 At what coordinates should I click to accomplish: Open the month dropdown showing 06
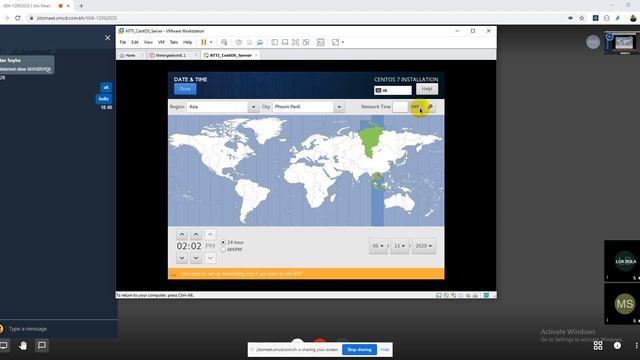378,246
